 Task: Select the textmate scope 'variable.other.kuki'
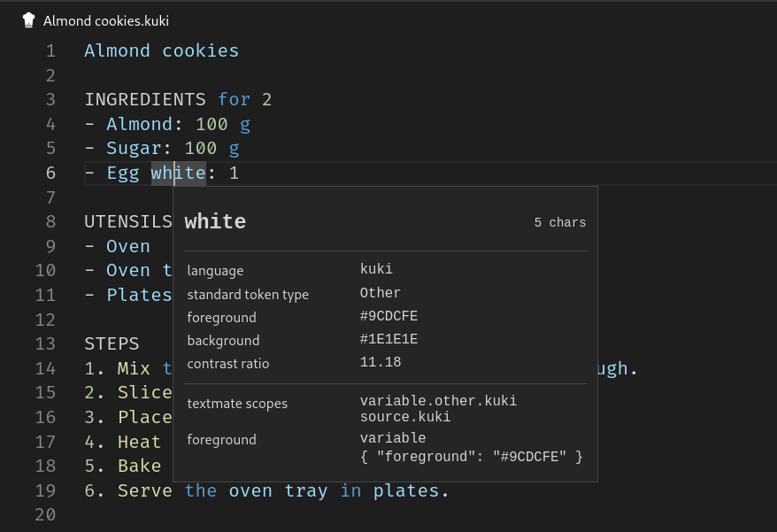(x=438, y=400)
